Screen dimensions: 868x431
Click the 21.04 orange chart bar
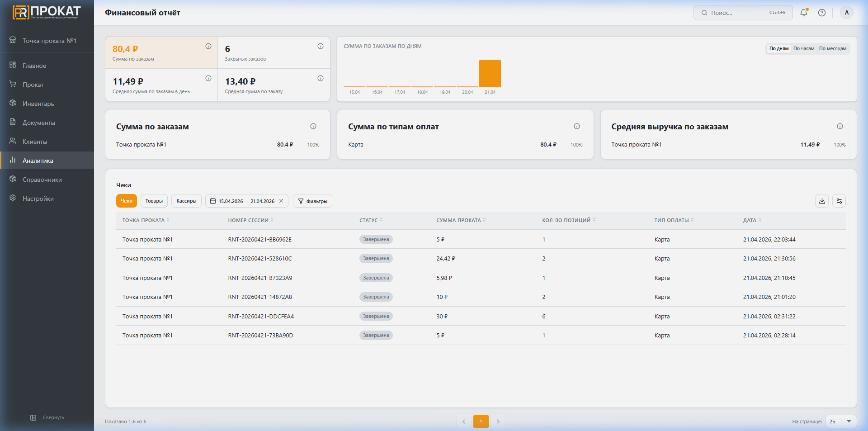tap(490, 73)
